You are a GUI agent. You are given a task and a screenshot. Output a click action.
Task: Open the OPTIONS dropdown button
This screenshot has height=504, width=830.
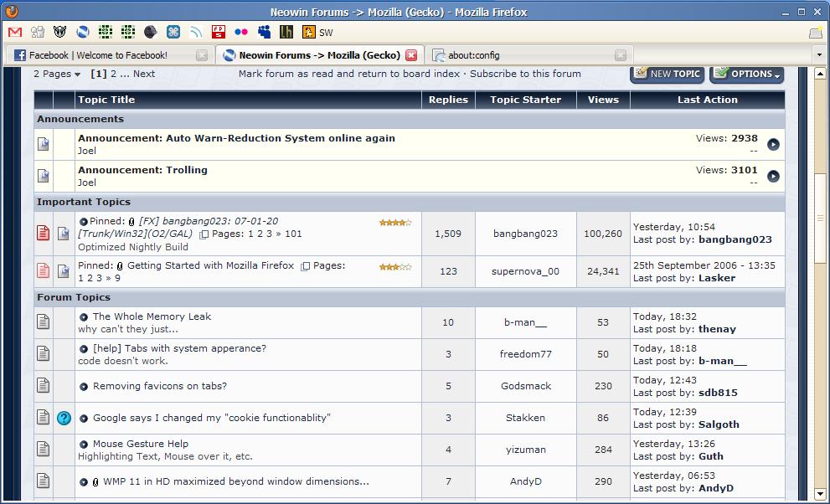(x=746, y=74)
